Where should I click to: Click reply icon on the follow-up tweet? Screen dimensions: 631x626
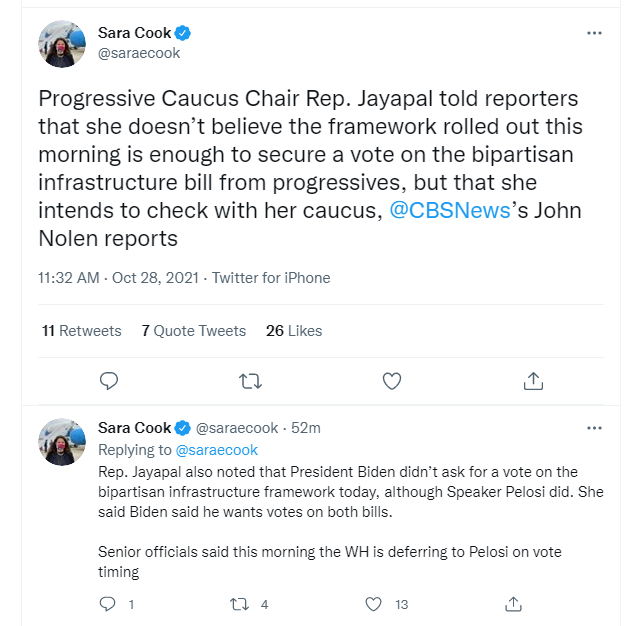107,604
